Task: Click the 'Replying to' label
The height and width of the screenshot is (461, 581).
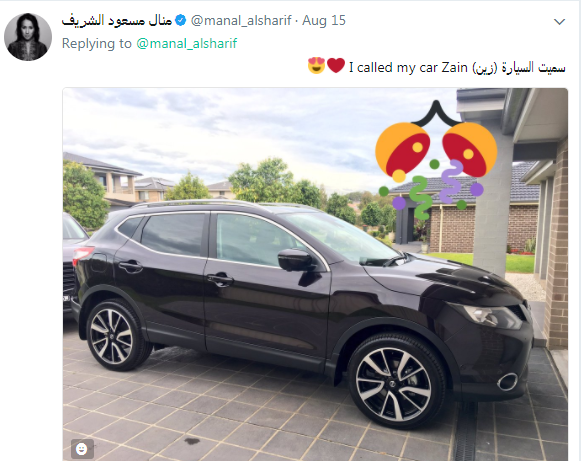Action: 97,43
